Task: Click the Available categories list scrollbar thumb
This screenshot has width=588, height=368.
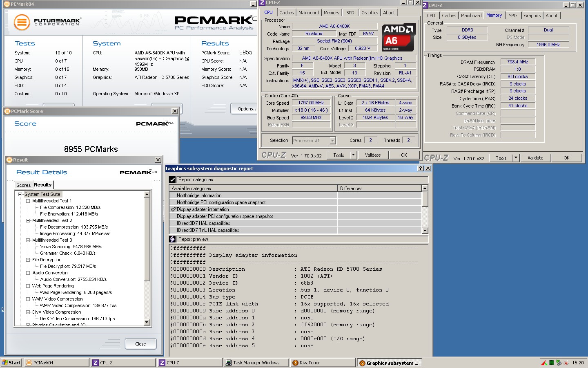Action: (425, 199)
